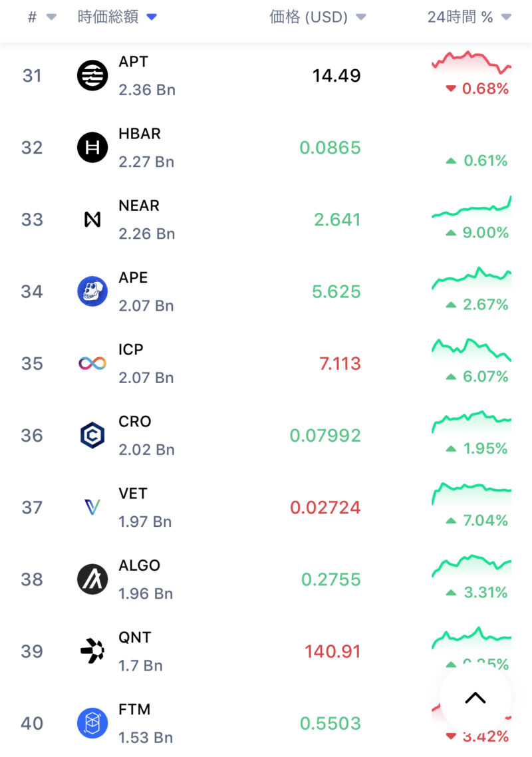View the ICP 24-hour sparkline chart
This screenshot has height=757, width=532.
click(x=471, y=350)
